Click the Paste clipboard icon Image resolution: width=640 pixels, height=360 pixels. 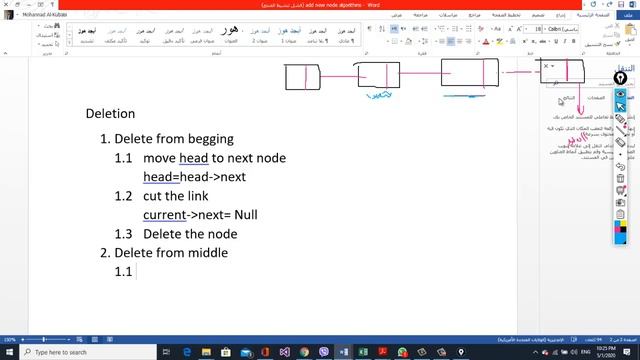(x=630, y=30)
